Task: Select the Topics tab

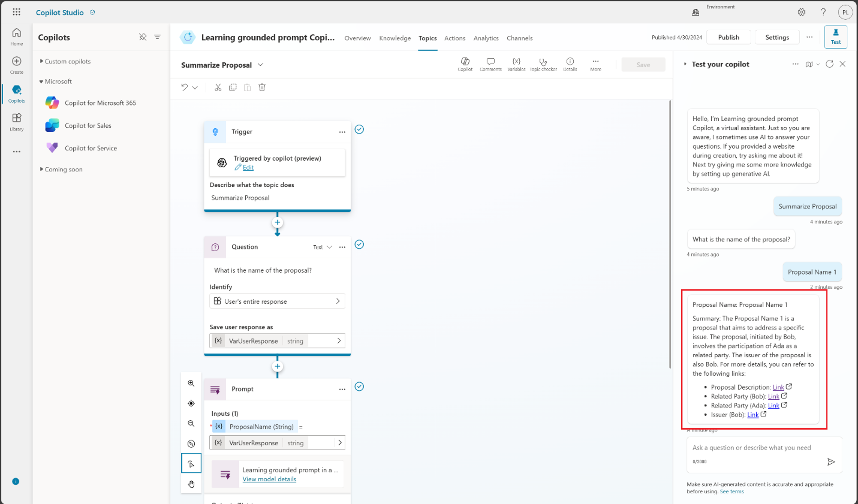Action: (428, 38)
